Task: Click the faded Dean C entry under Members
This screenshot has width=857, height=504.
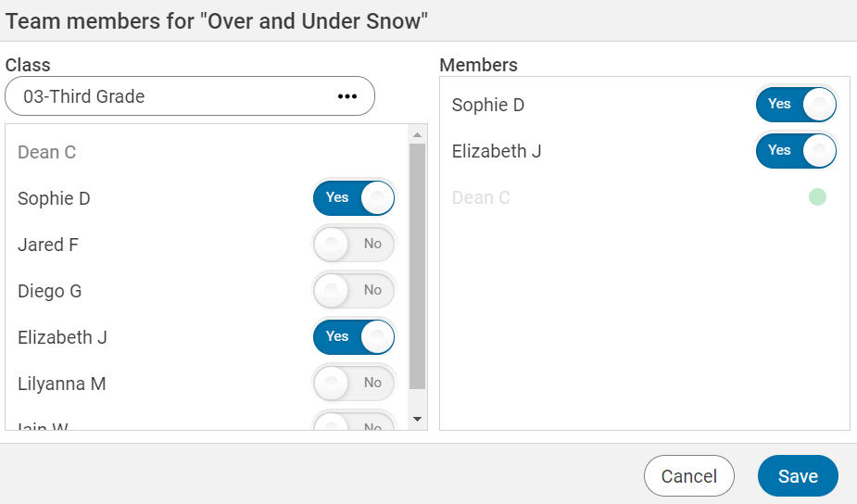Action: click(481, 198)
